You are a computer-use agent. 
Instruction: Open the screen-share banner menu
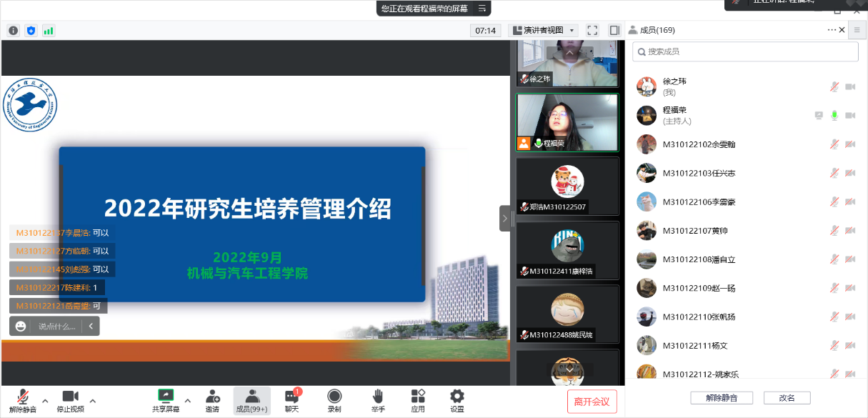[482, 8]
